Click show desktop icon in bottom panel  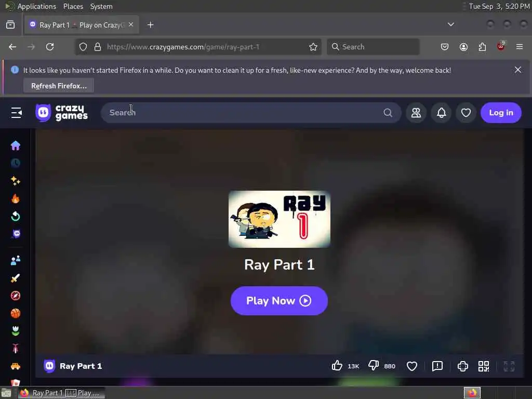point(6,393)
